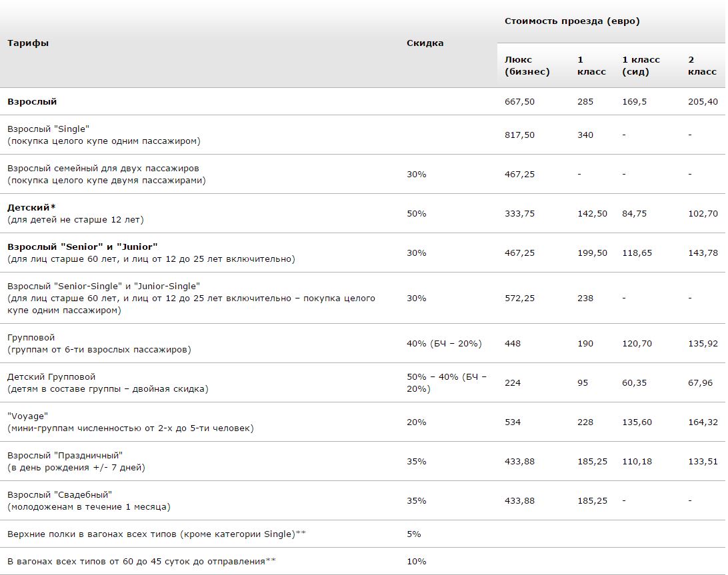The height and width of the screenshot is (575, 728).
Task: Select the "Люкс (бизнес)" column header
Action: tap(527, 65)
